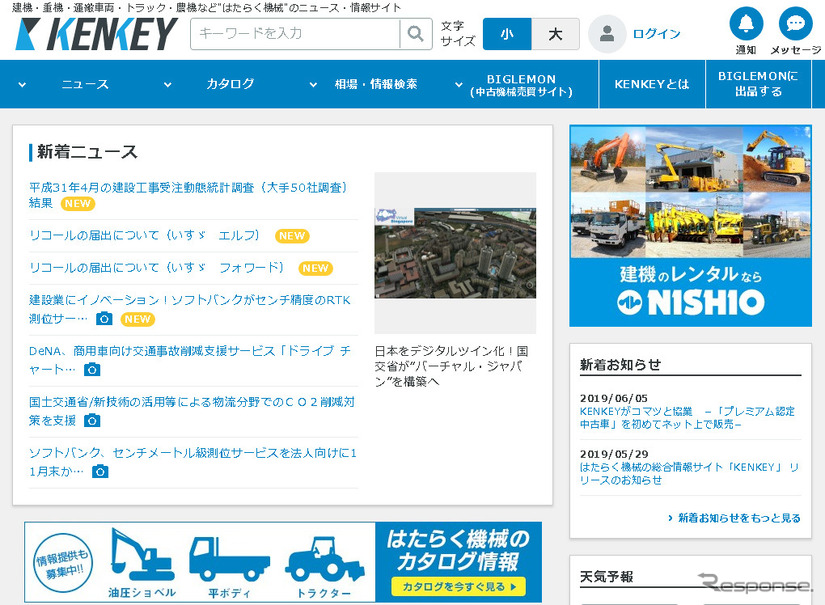Image resolution: width=825 pixels, height=605 pixels.
Task: Open 国土交通省 物流分野CO2削減 article
Action: 192,411
